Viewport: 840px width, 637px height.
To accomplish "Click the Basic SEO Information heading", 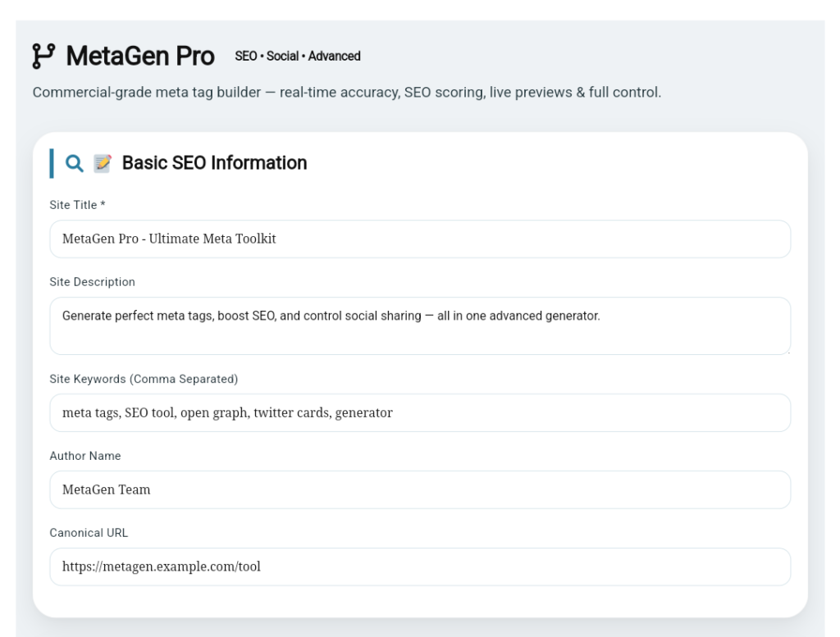I will tap(214, 162).
